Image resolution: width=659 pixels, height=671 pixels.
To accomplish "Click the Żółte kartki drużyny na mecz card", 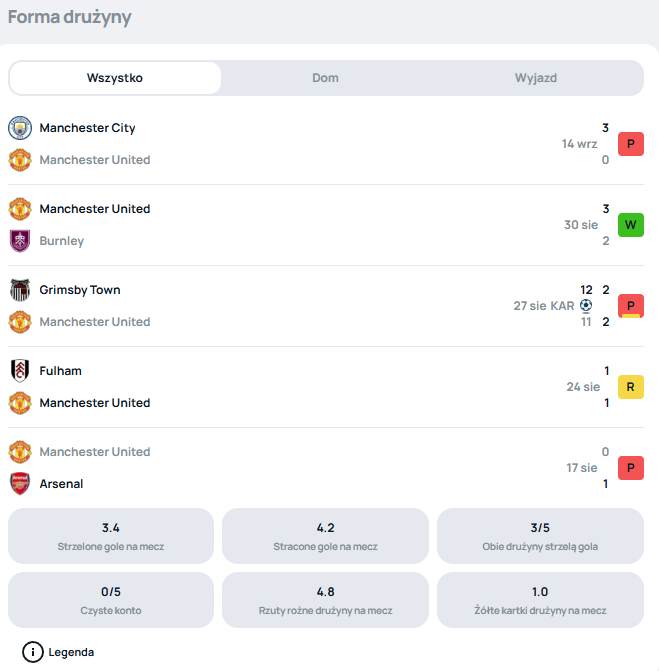I will click(540, 600).
